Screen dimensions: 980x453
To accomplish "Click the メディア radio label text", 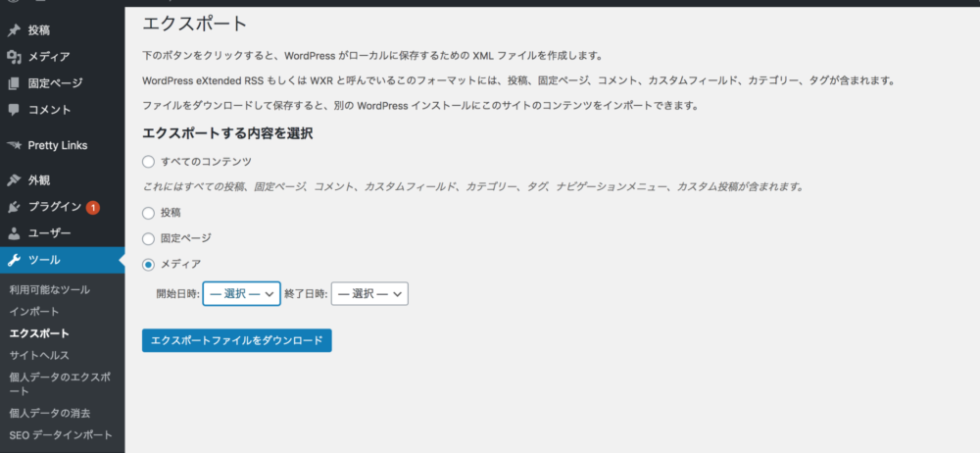I will (180, 265).
